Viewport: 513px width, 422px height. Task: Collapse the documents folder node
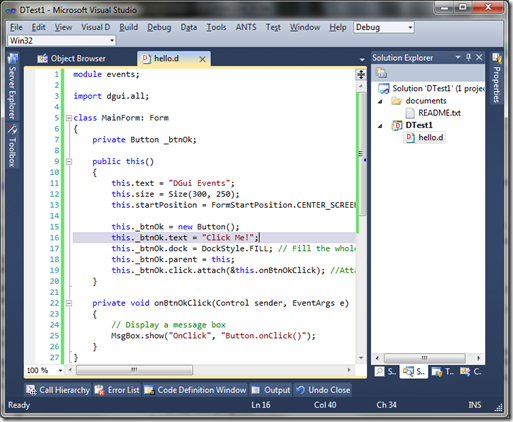pyautogui.click(x=380, y=101)
